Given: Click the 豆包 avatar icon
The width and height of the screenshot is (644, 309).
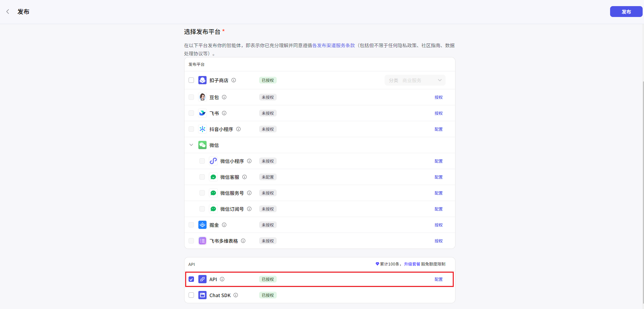Looking at the screenshot, I should (x=202, y=97).
